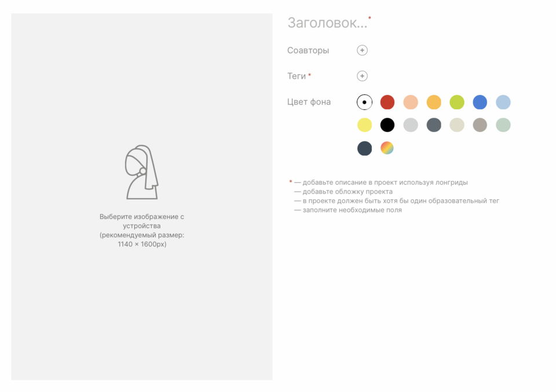Click the cover image placeholder figure icon

[142, 172]
